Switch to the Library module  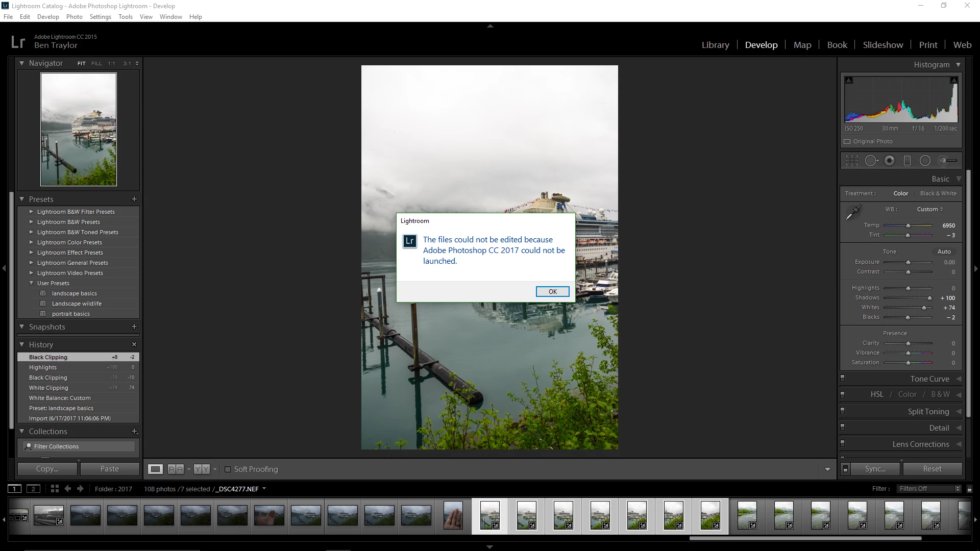point(715,45)
